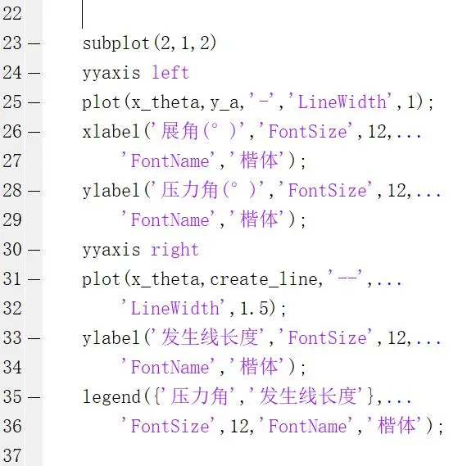Image resolution: width=476 pixels, height=466 pixels.
Task: Click the '--' line style string
Action: pyautogui.click(x=346, y=277)
